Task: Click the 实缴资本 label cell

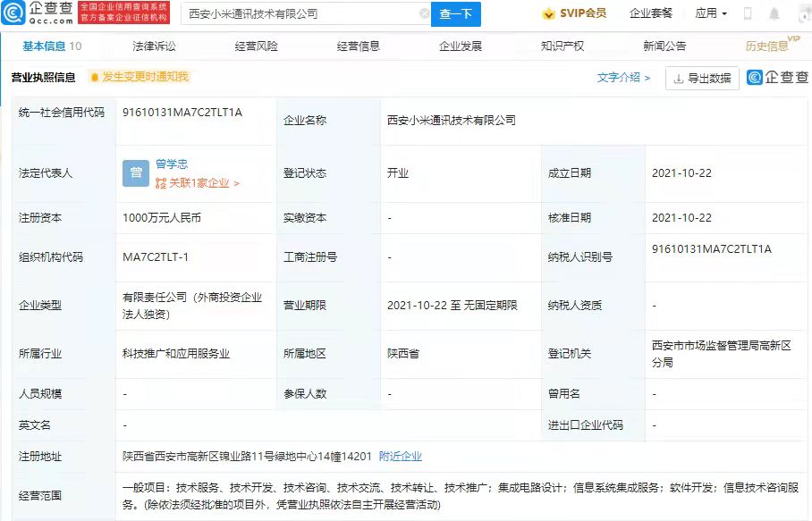Action: [x=328, y=218]
